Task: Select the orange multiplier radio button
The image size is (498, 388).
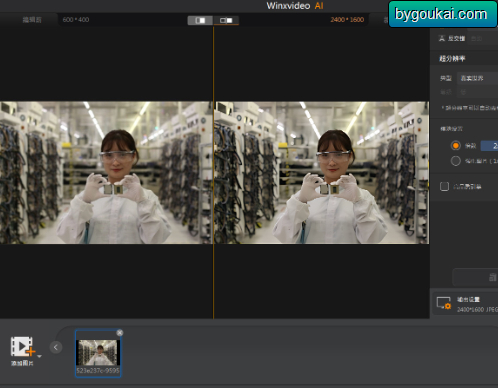Action: 456,146
